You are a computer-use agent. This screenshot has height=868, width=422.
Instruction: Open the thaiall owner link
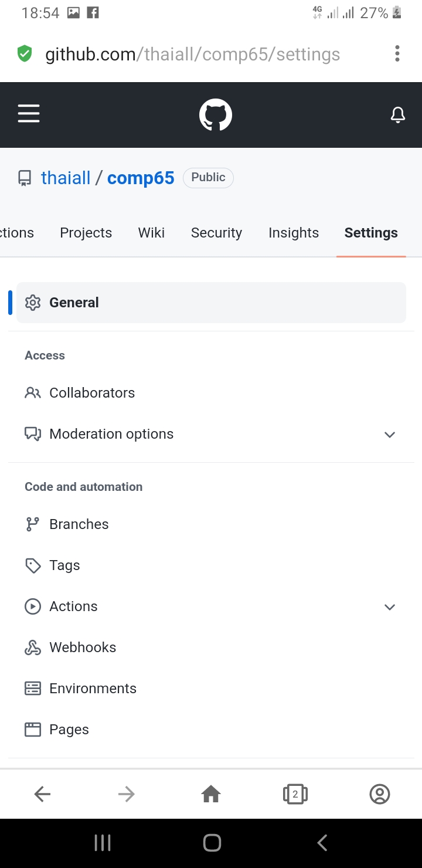[x=66, y=178]
